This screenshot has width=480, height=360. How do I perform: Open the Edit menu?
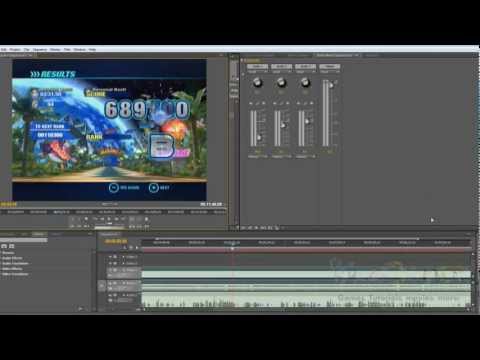click(4, 49)
